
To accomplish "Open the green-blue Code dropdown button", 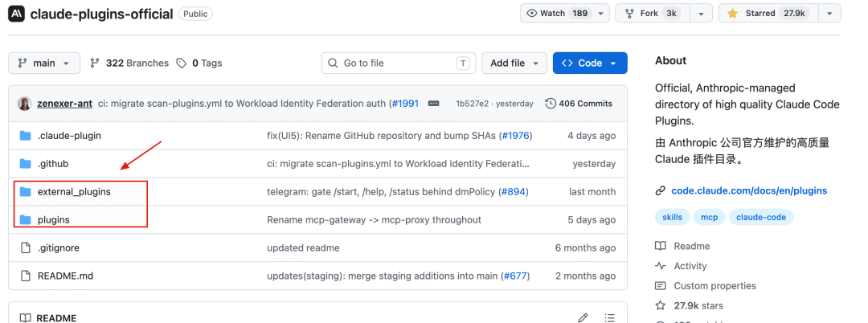I will point(590,63).
